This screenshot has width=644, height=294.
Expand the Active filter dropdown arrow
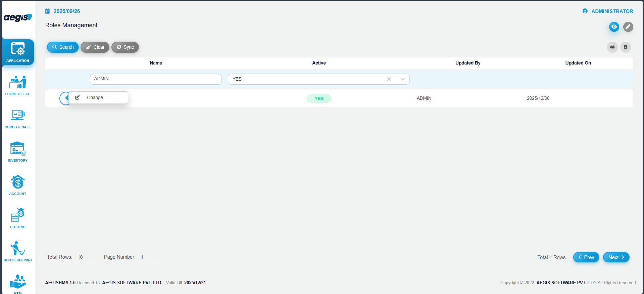[402, 79]
